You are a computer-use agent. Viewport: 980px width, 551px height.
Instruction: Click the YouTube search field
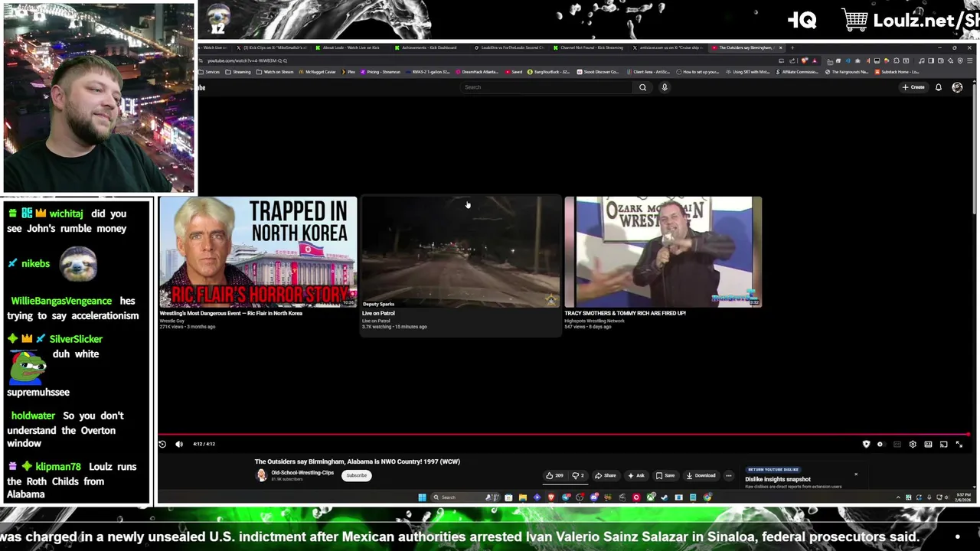coord(547,87)
